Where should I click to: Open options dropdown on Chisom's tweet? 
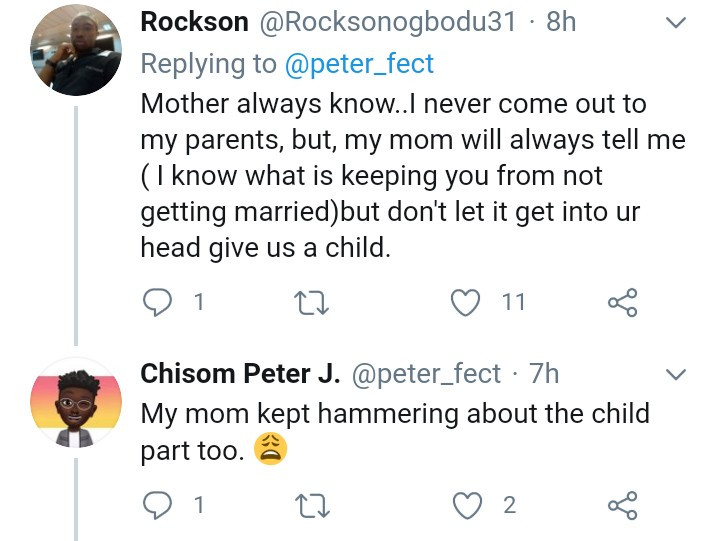click(x=676, y=375)
